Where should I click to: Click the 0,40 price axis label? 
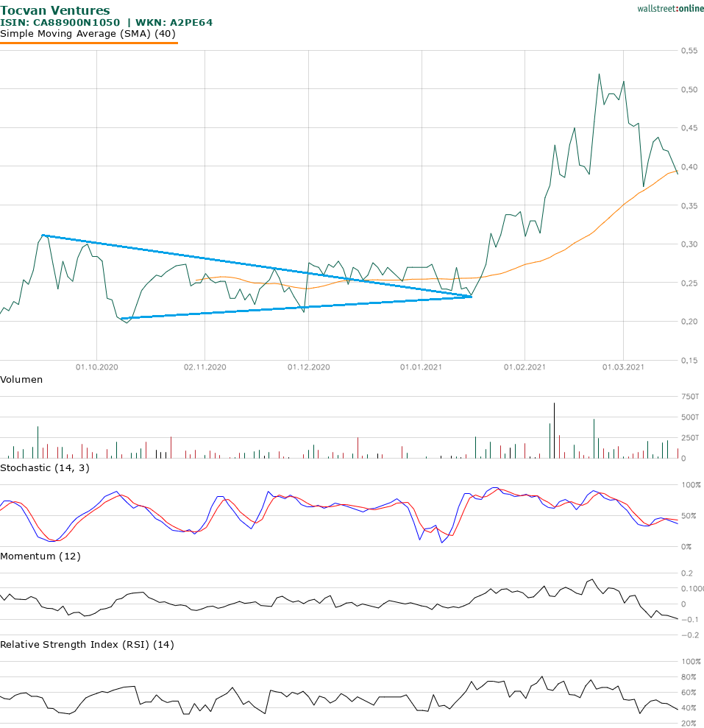click(x=689, y=166)
